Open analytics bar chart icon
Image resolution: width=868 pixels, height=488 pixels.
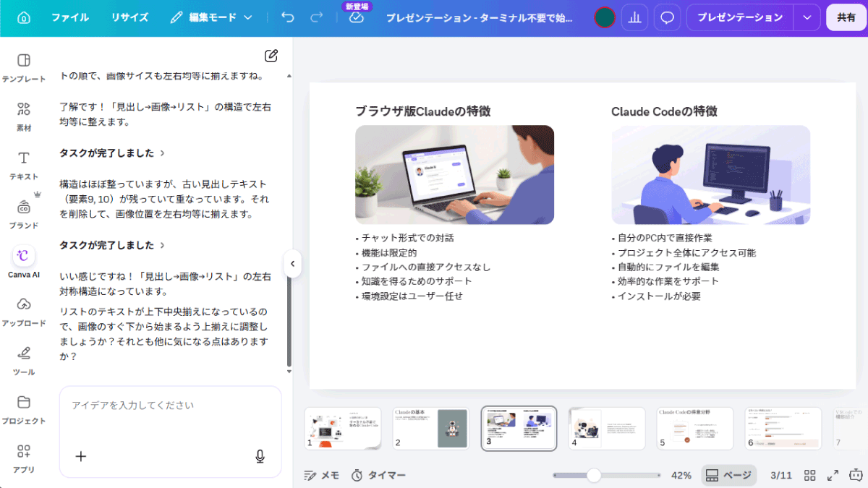click(635, 17)
